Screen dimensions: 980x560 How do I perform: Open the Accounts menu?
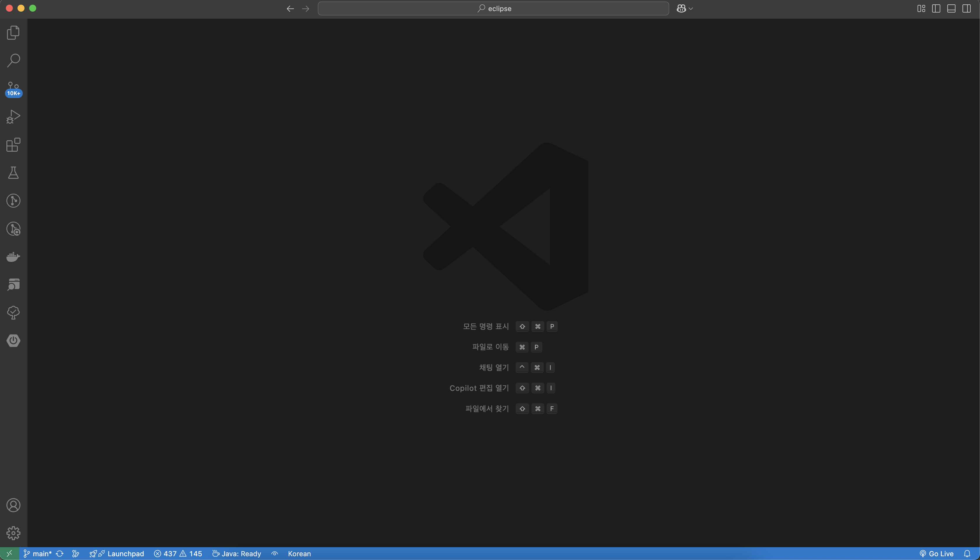13,505
